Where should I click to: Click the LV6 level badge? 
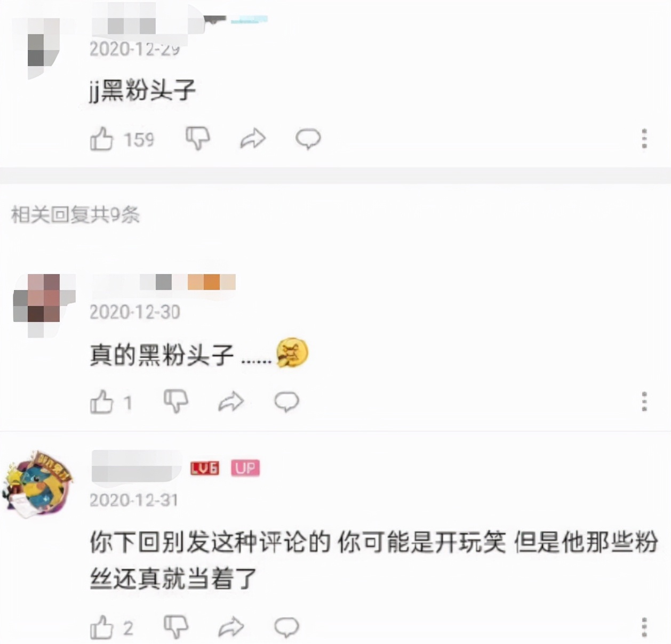[205, 468]
